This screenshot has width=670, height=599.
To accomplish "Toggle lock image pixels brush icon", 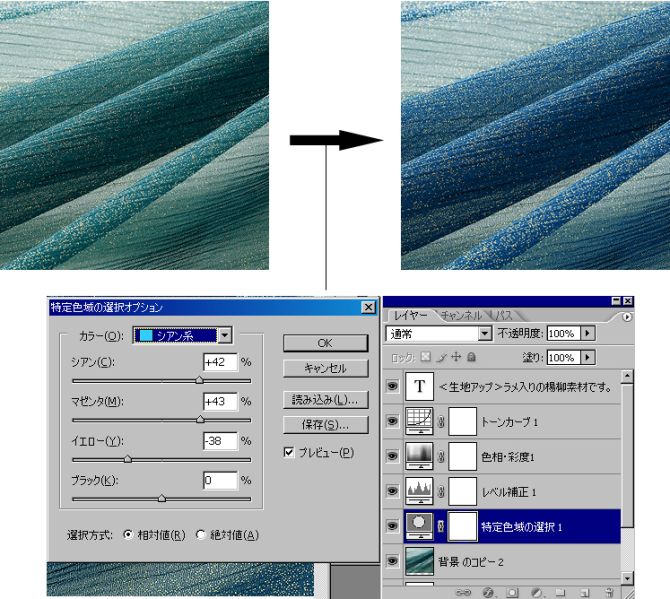I will tap(442, 357).
